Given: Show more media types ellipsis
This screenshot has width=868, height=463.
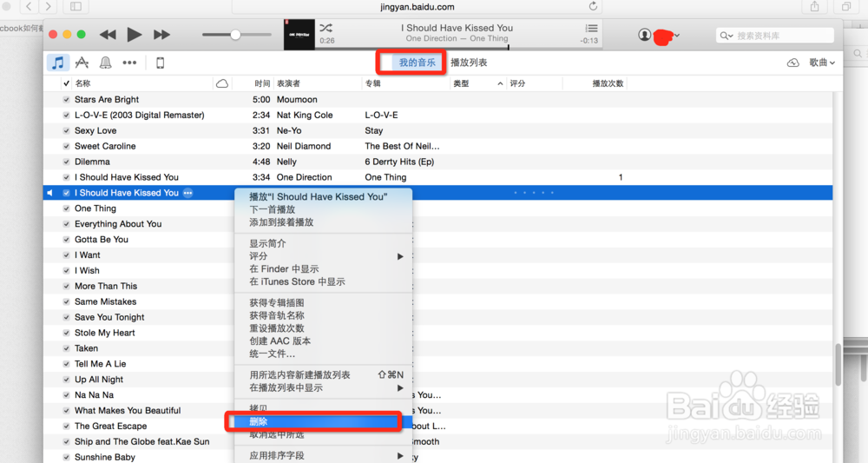Looking at the screenshot, I should pos(129,63).
